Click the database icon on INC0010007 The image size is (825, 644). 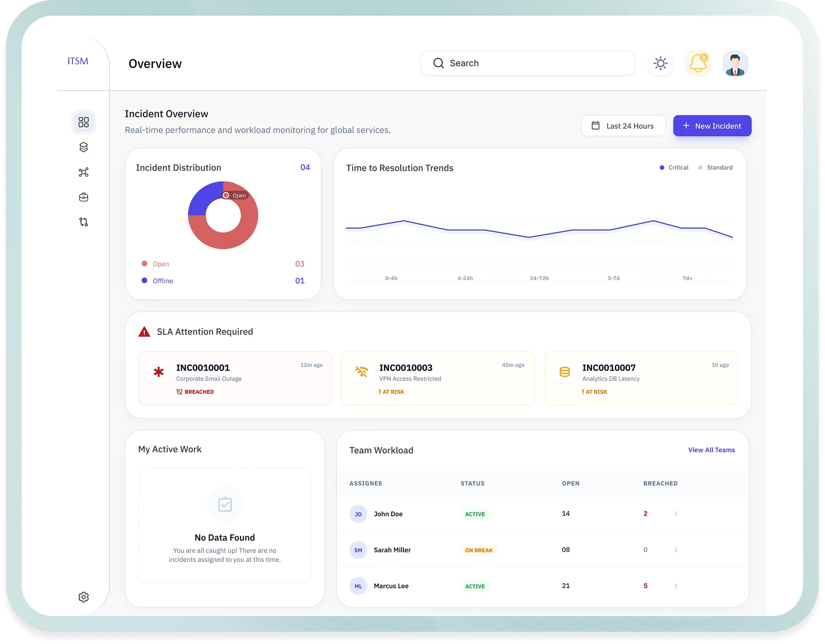(565, 372)
